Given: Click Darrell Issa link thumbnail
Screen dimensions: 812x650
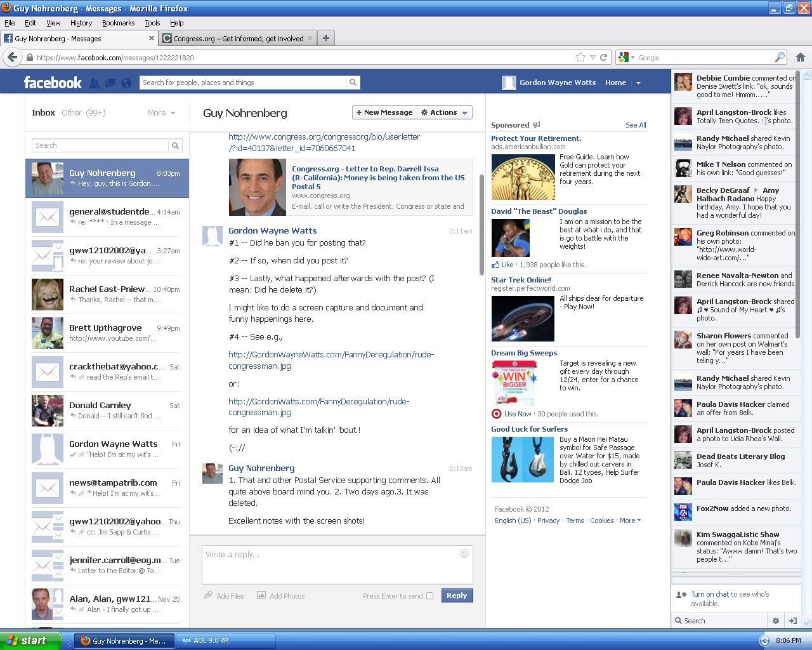Looking at the screenshot, I should pyautogui.click(x=257, y=187).
